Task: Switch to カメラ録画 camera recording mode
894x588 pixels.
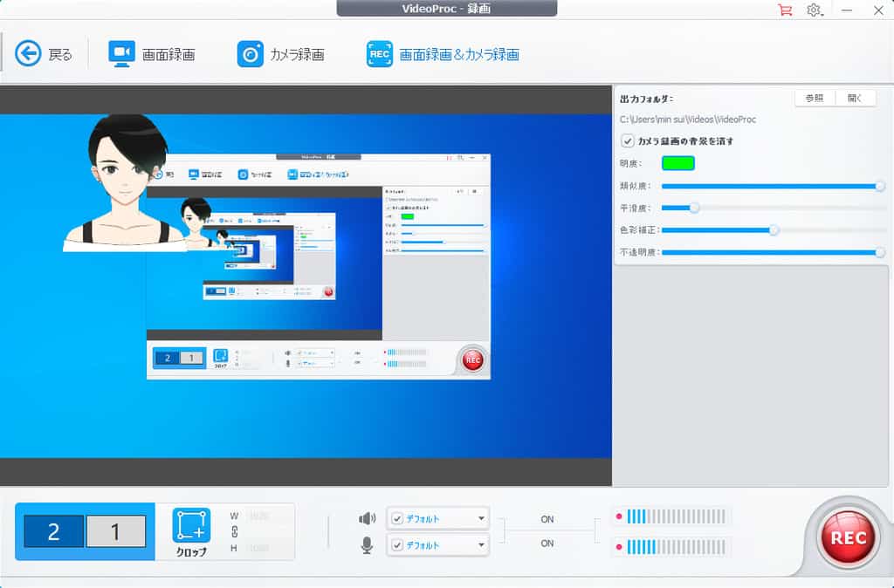Action: point(251,54)
